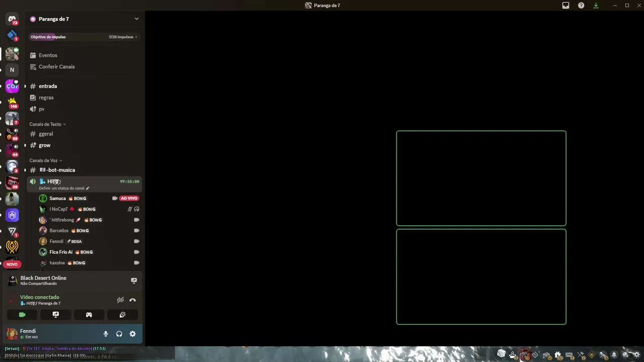
Task: Open the Discord help icon
Action: [x=581, y=6]
